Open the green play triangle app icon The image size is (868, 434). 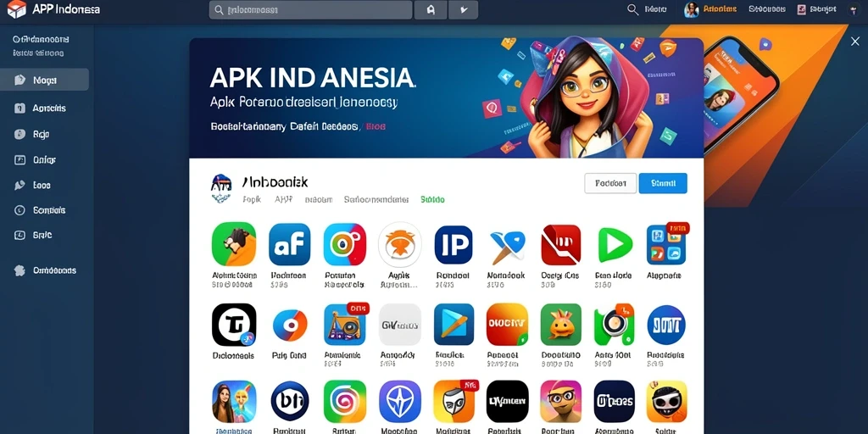click(615, 244)
